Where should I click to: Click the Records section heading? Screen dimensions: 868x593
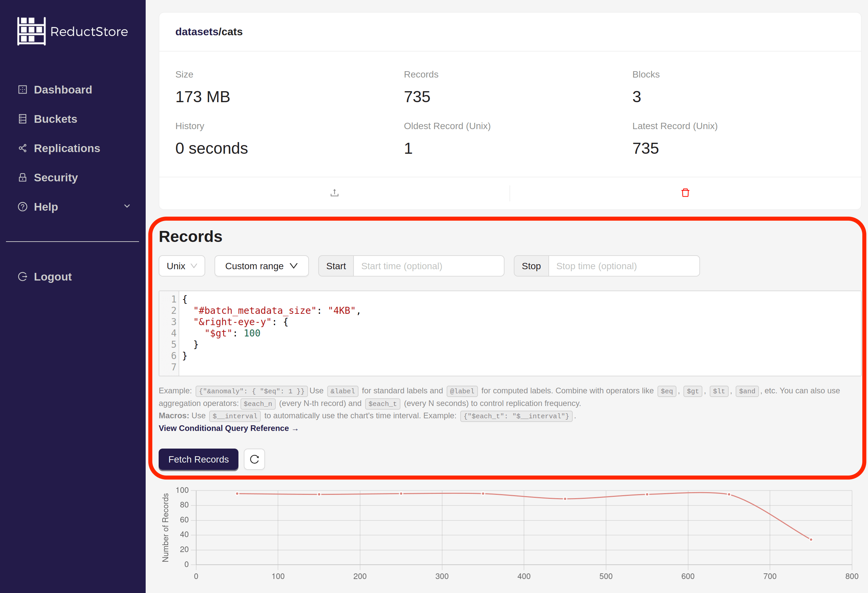coord(191,236)
